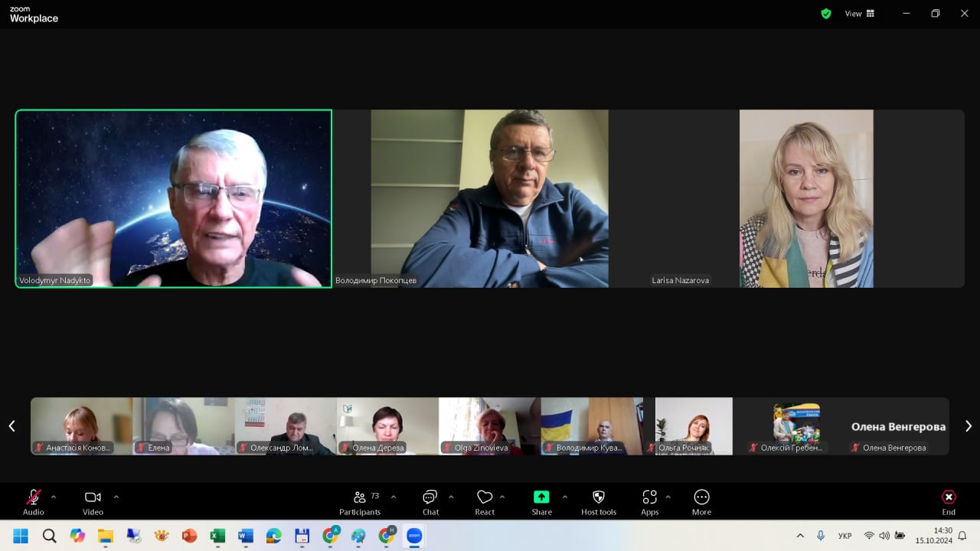Click the Zoom Workplace logo
Viewport: 980px width, 551px height.
click(x=34, y=15)
